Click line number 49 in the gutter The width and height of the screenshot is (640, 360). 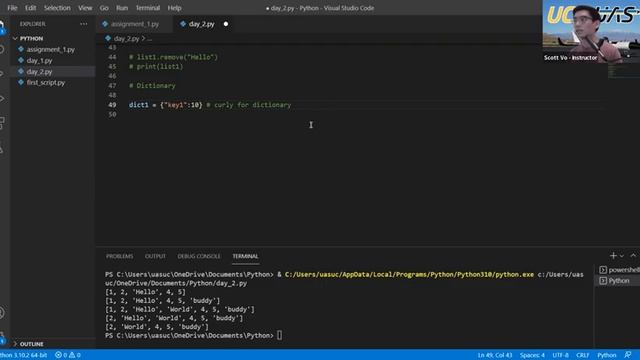(112, 105)
